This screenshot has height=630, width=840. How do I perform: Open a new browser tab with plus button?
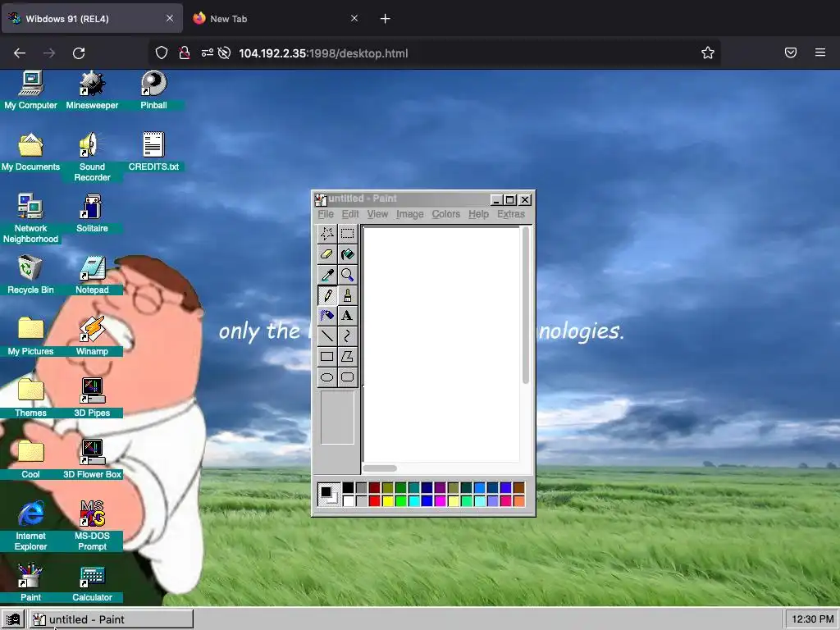[386, 19]
